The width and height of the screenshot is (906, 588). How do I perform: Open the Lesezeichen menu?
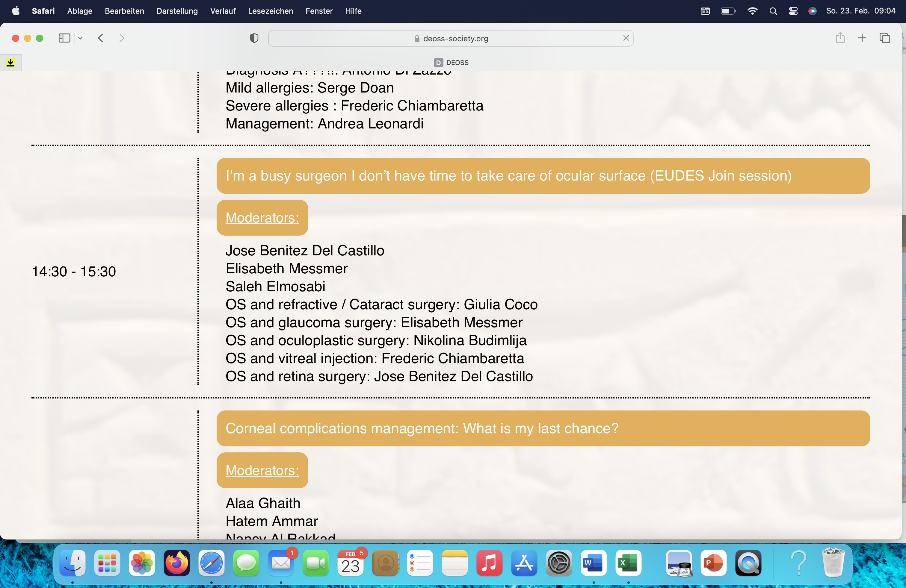pyautogui.click(x=271, y=11)
